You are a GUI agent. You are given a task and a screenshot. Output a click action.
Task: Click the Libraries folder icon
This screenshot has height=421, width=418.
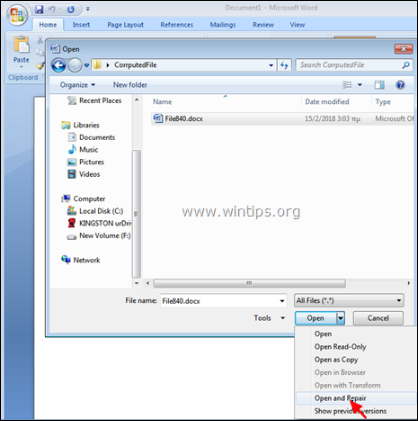click(x=66, y=125)
